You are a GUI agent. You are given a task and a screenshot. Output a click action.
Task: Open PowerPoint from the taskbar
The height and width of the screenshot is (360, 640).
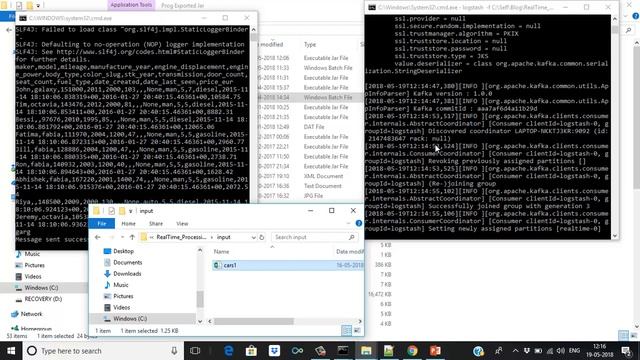pyautogui.click(x=435, y=351)
